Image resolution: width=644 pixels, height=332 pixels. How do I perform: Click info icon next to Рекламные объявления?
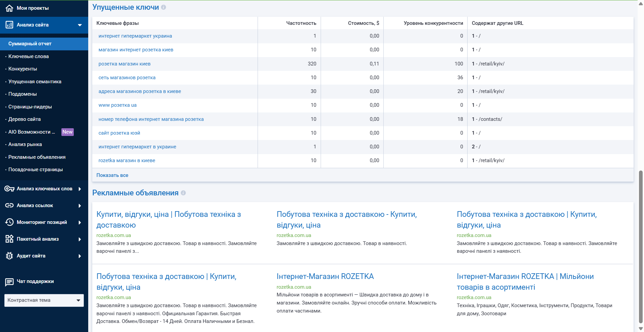[183, 193]
